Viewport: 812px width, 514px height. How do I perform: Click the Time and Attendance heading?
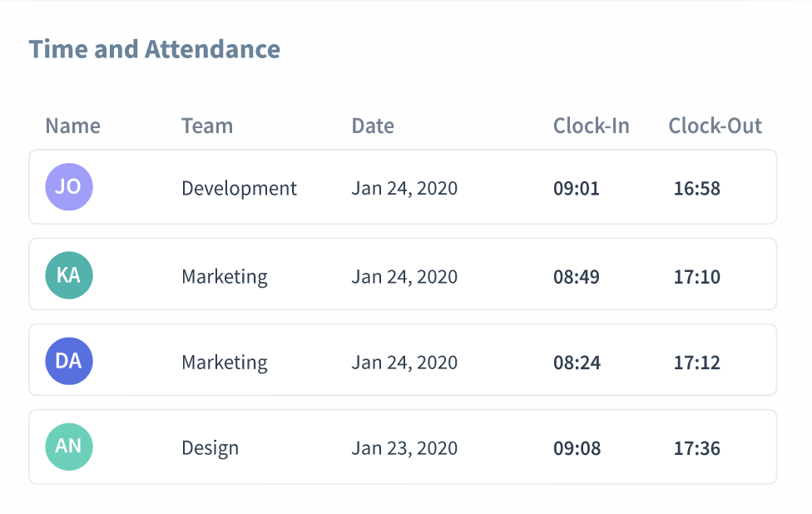click(155, 49)
